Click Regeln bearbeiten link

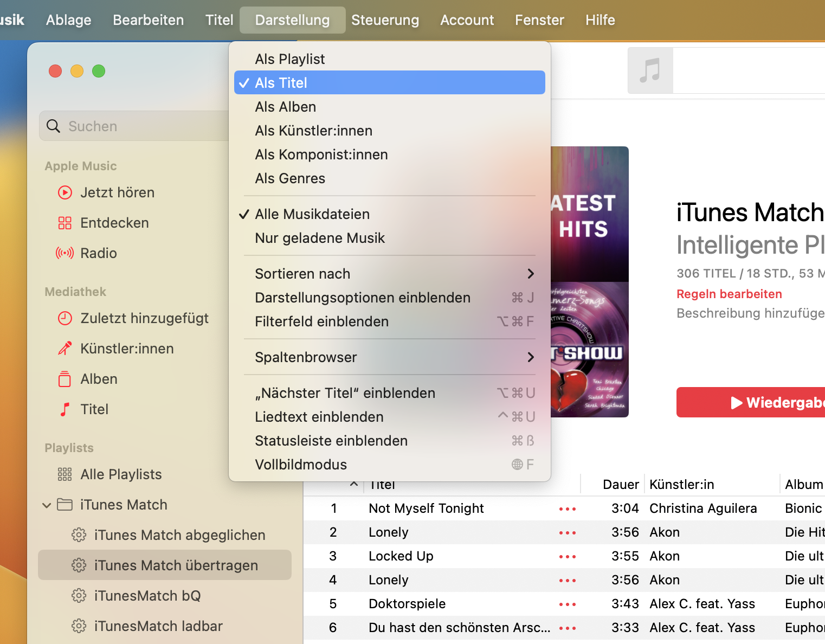tap(729, 294)
